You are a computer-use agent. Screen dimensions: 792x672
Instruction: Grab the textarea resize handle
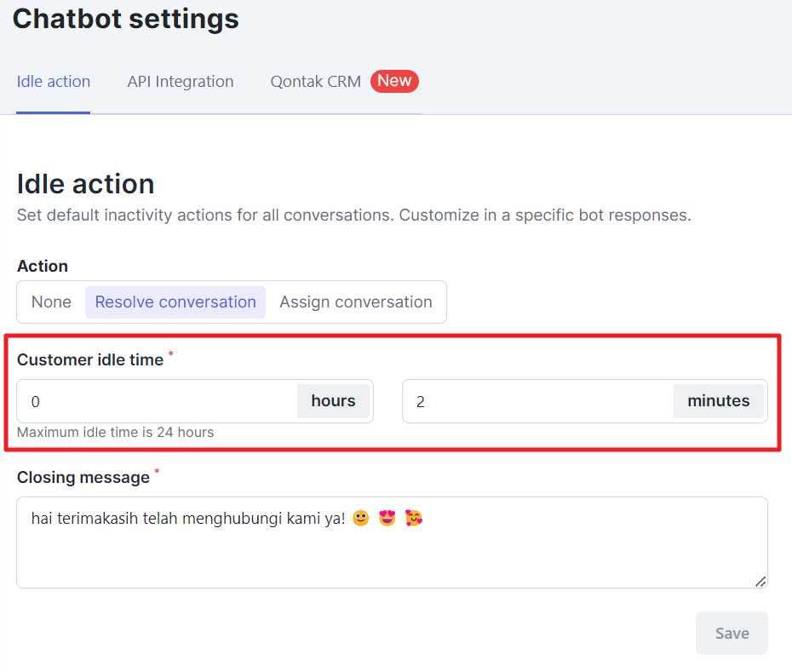(x=760, y=582)
